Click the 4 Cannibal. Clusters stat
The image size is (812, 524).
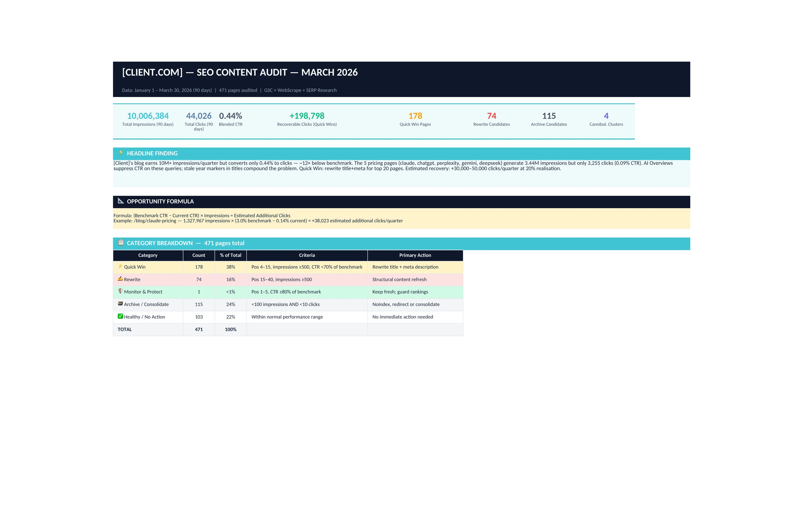coord(606,116)
